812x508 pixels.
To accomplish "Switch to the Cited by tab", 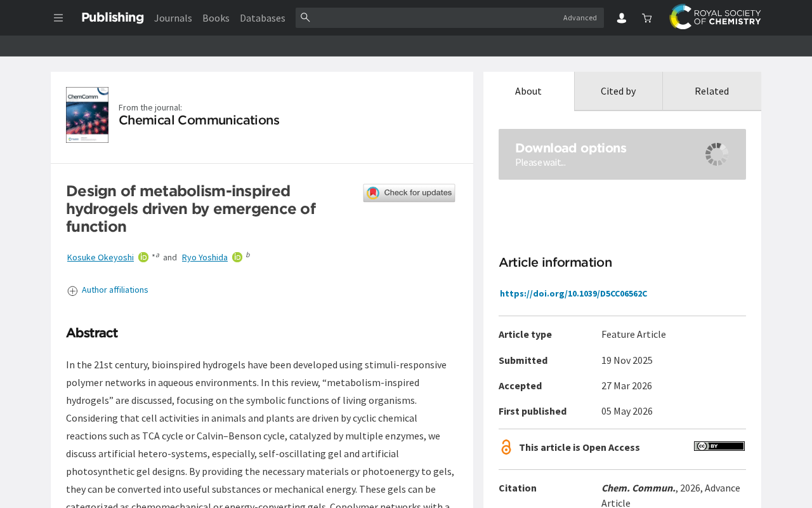I will (619, 91).
